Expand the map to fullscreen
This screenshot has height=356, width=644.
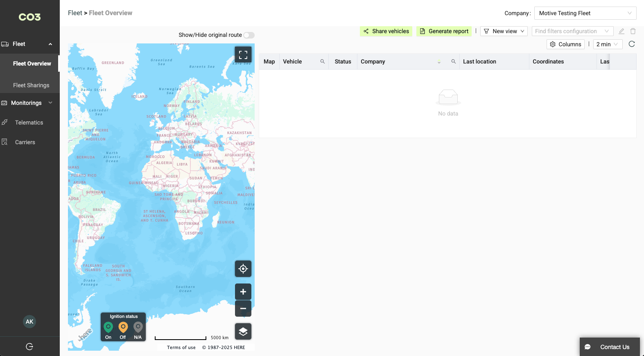(243, 54)
